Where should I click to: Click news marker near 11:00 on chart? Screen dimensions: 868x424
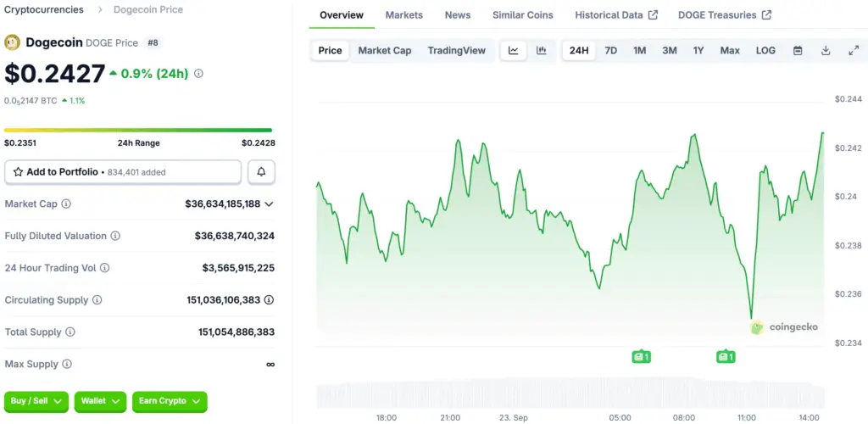[726, 357]
